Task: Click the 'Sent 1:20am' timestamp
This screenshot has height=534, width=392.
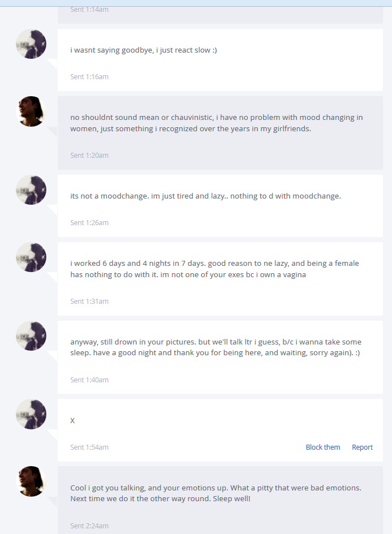Action: (x=89, y=156)
